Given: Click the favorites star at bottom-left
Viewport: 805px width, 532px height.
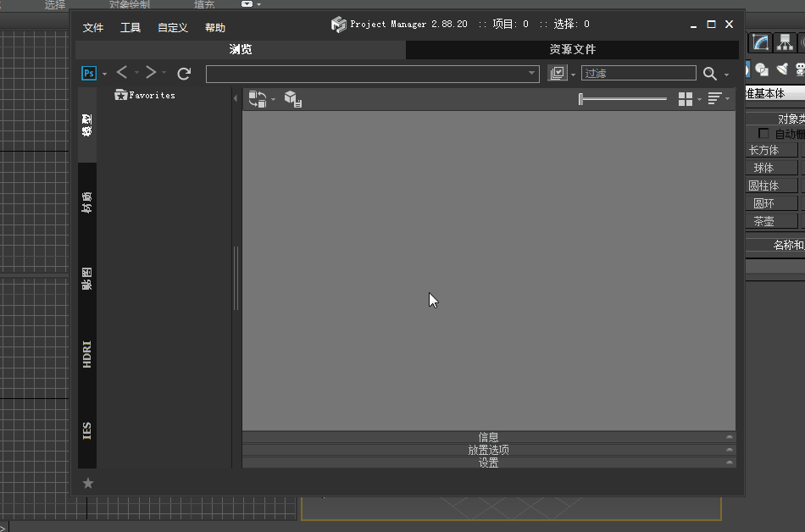Looking at the screenshot, I should click(x=87, y=484).
